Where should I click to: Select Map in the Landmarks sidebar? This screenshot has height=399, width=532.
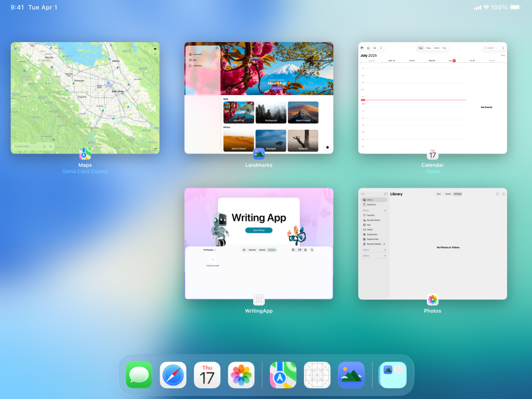(194, 60)
